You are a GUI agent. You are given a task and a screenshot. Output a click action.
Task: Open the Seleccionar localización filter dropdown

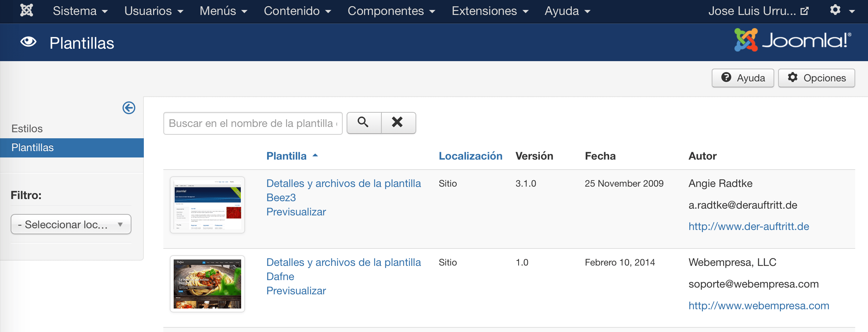click(71, 224)
